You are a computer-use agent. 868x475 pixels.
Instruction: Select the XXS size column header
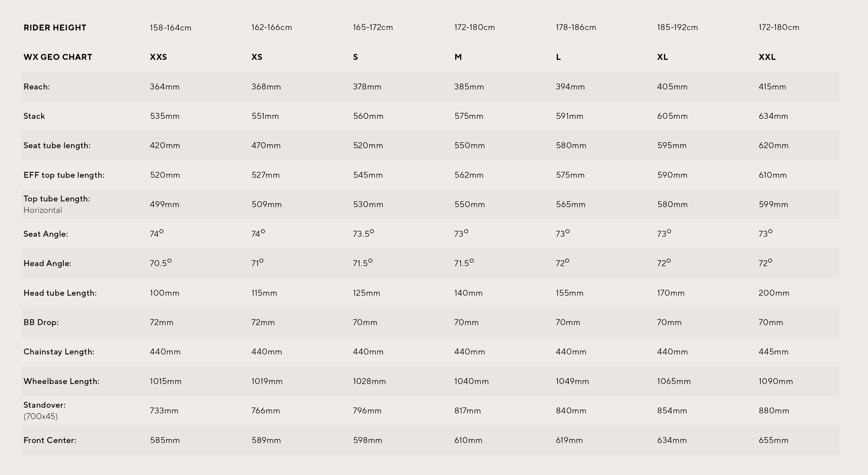coord(158,57)
